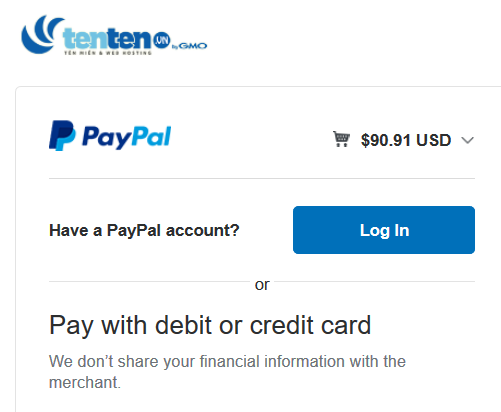Click the divider line below PayPal logo

click(x=262, y=178)
